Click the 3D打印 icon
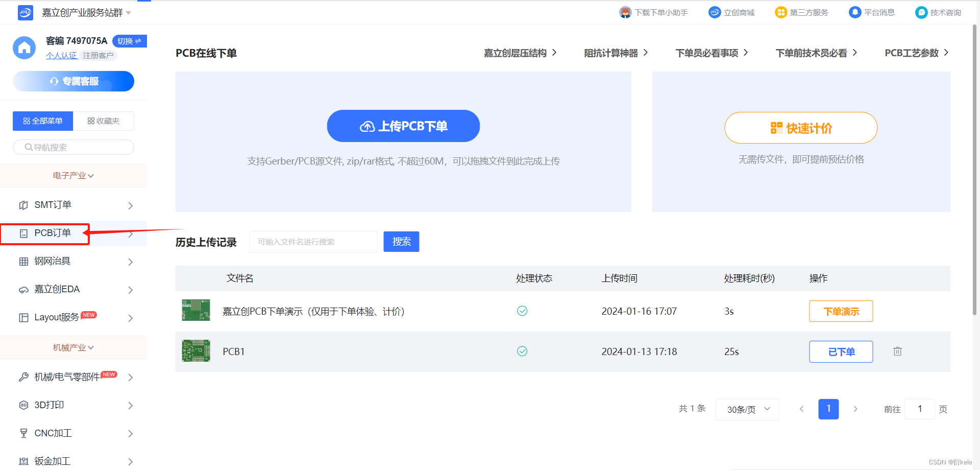Viewport: 980px width, 470px height. (x=23, y=405)
